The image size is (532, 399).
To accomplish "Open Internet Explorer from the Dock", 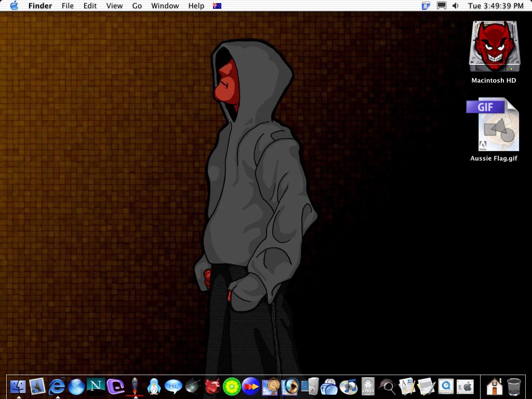I will pyautogui.click(x=57, y=387).
